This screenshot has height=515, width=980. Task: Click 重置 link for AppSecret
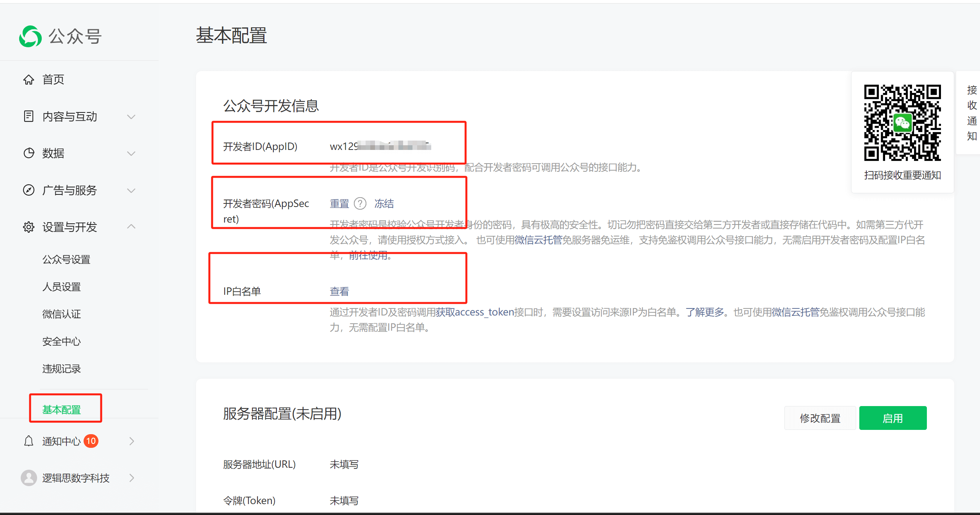(x=339, y=203)
